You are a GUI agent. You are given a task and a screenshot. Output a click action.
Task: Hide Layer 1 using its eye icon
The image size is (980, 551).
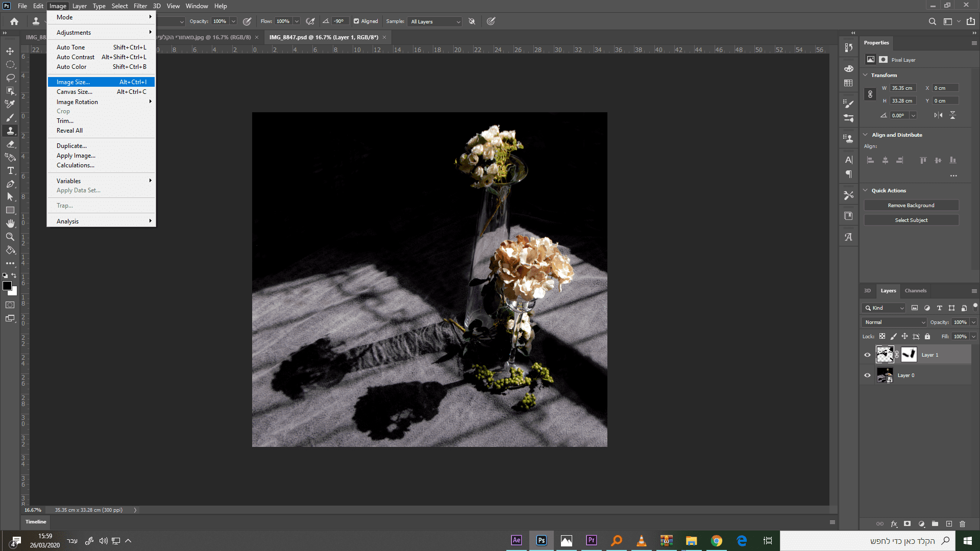point(867,355)
